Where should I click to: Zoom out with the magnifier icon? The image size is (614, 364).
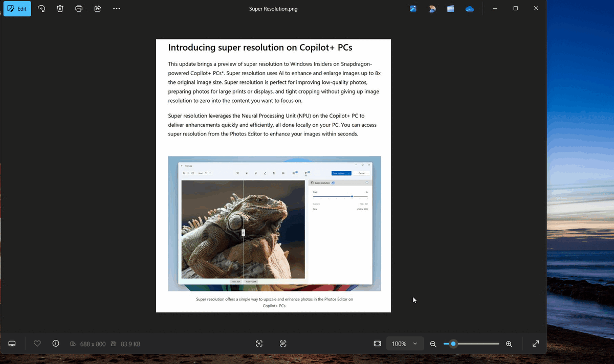pos(433,344)
